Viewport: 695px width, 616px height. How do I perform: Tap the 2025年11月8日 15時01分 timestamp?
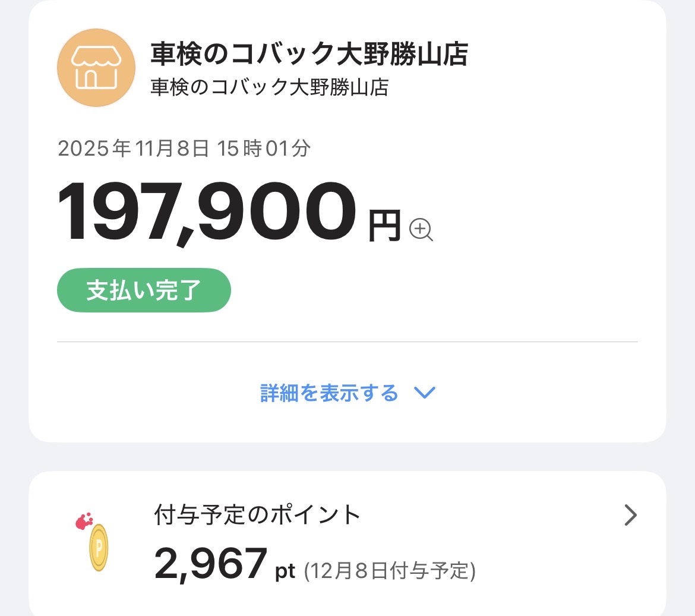point(184,149)
